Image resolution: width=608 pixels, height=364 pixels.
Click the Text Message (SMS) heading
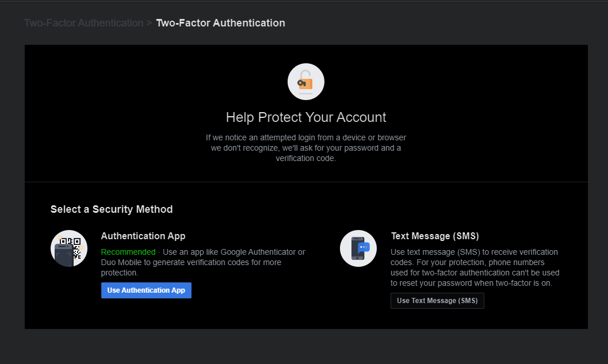click(x=434, y=236)
